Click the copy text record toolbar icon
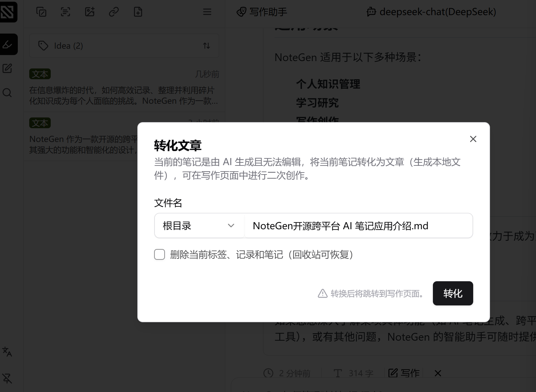 click(41, 12)
